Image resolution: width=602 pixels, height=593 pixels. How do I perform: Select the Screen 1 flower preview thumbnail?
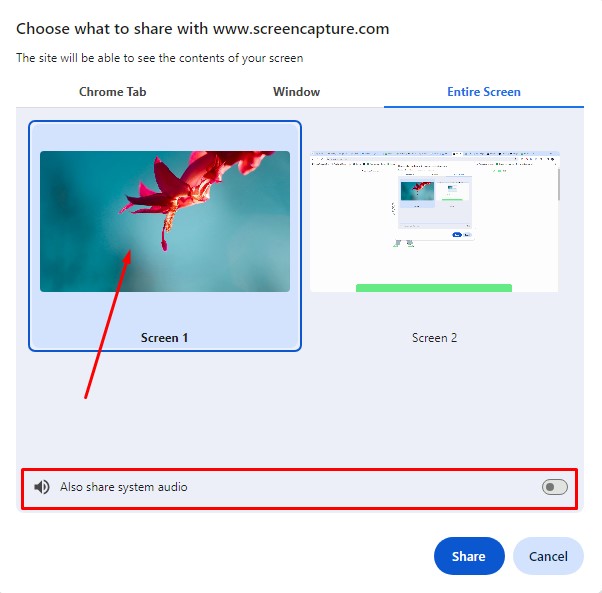(165, 221)
